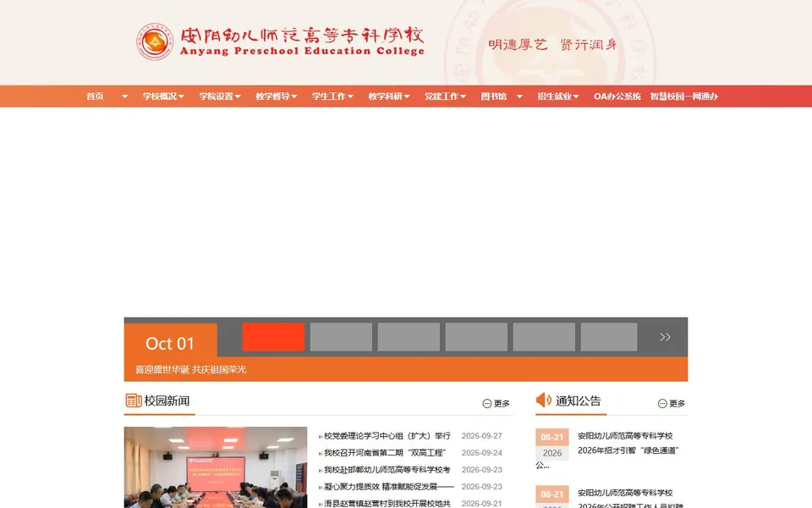Click the motto 明德厚艺 贤行润身
812x508 pixels.
(552, 45)
